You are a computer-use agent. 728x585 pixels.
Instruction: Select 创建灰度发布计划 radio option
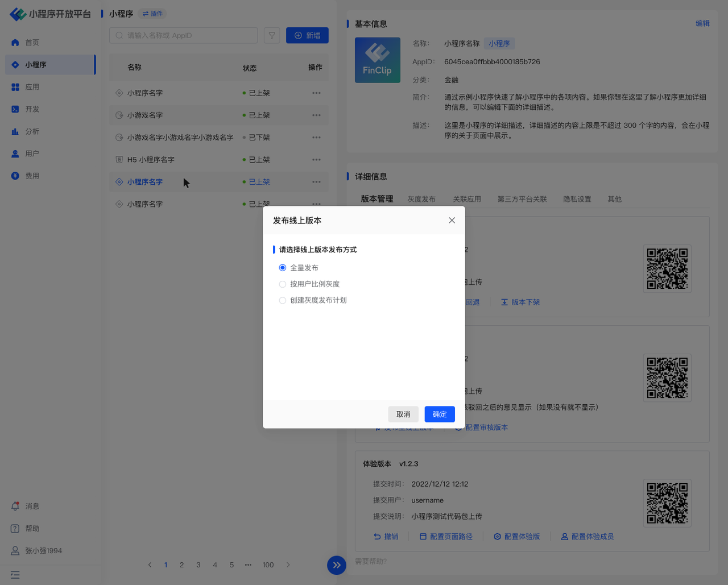283,300
